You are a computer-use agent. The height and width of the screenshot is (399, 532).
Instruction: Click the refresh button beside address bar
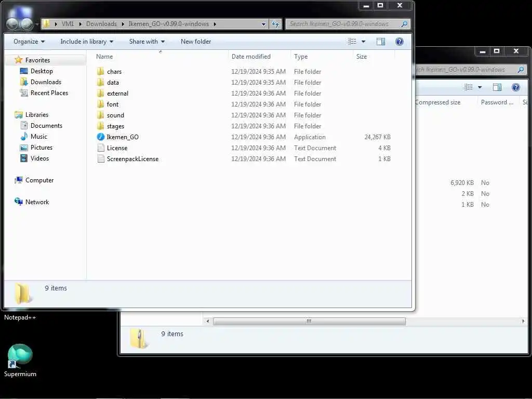(275, 24)
